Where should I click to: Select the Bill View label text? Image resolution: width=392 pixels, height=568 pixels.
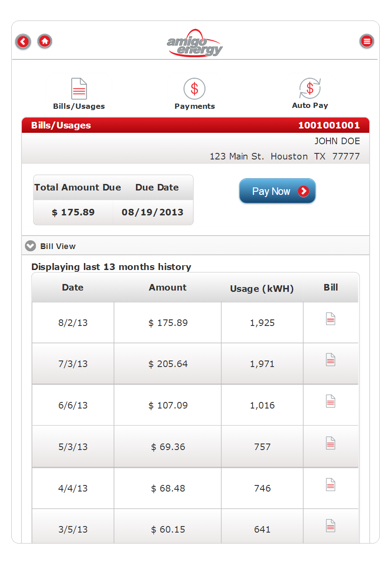pyautogui.click(x=58, y=246)
